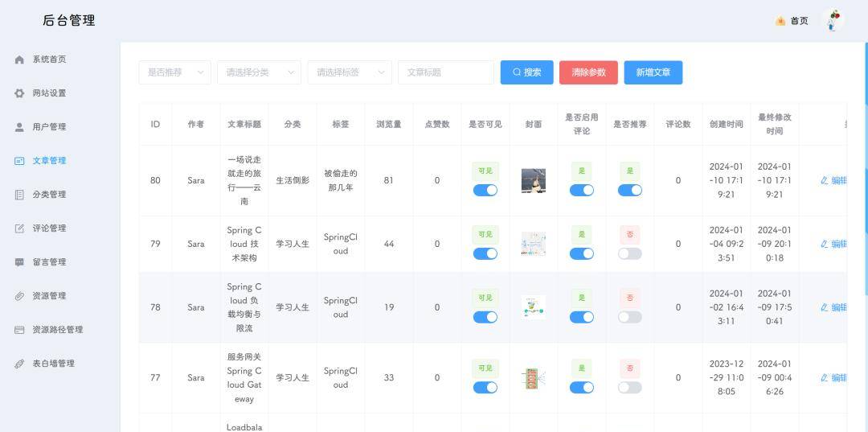
Task: Click the ticket icon for 表白墙管理
Action: pyautogui.click(x=19, y=364)
